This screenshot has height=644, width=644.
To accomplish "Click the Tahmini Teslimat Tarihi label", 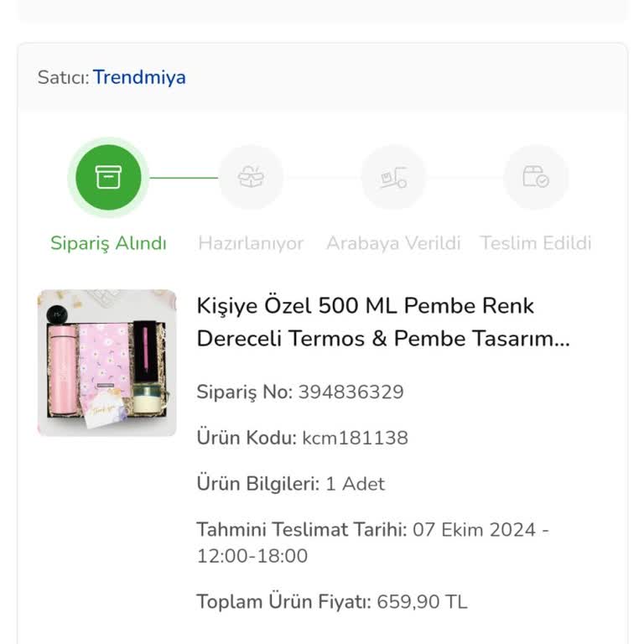I will pos(302,530).
